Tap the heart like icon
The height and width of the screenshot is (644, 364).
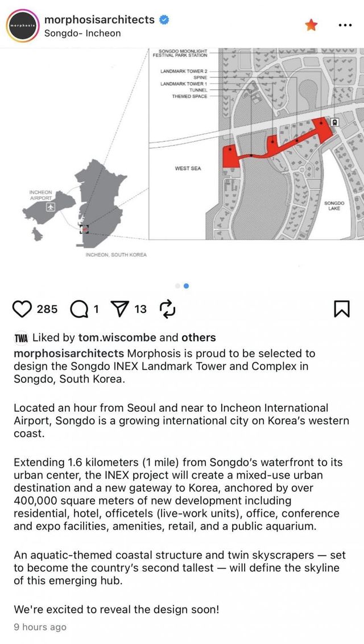pyautogui.click(x=22, y=309)
